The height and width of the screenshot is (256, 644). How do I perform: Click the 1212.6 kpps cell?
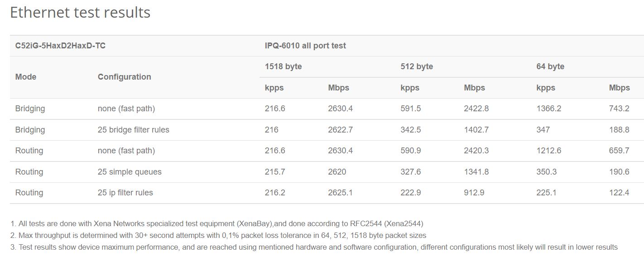click(x=548, y=151)
